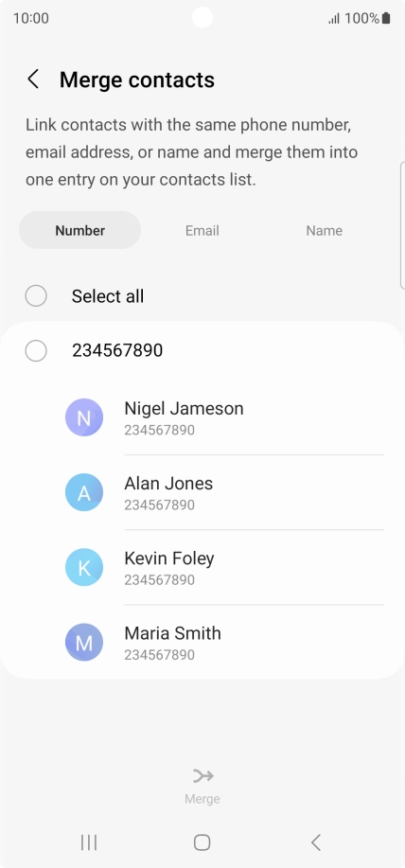Tap the system back navigation arrow
This screenshot has width=405, height=868.
pos(315,842)
